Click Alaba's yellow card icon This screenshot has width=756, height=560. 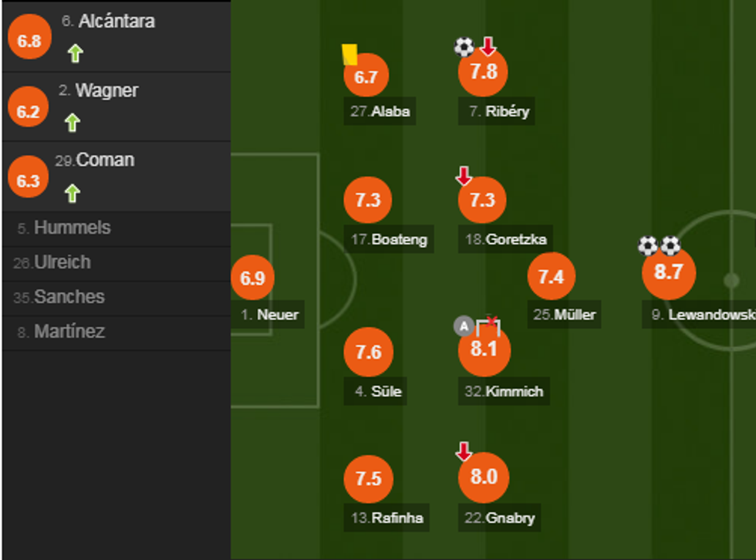point(350,55)
